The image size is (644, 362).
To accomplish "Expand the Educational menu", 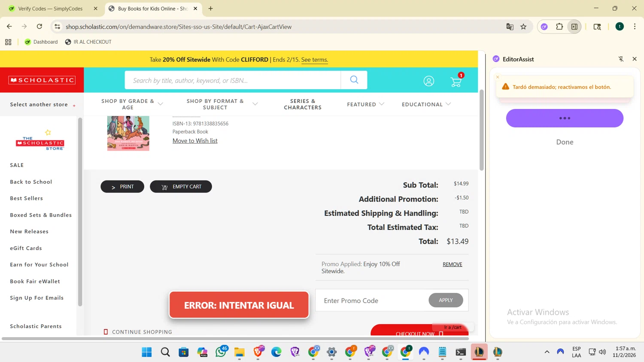I will 426,104.
